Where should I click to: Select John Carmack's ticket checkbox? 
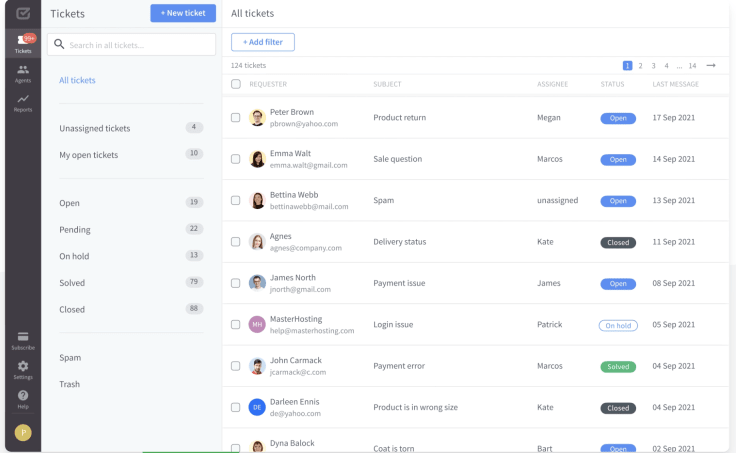pyautogui.click(x=236, y=366)
